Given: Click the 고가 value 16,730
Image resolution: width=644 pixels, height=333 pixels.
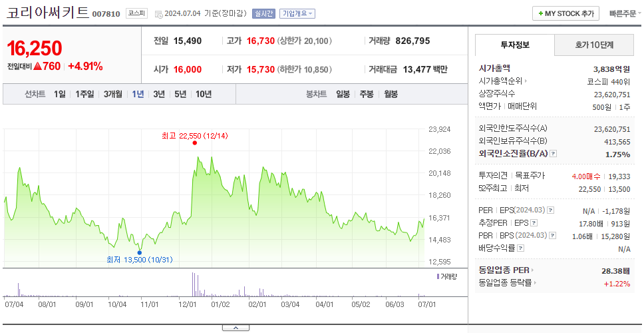Looking at the screenshot, I should tap(261, 41).
